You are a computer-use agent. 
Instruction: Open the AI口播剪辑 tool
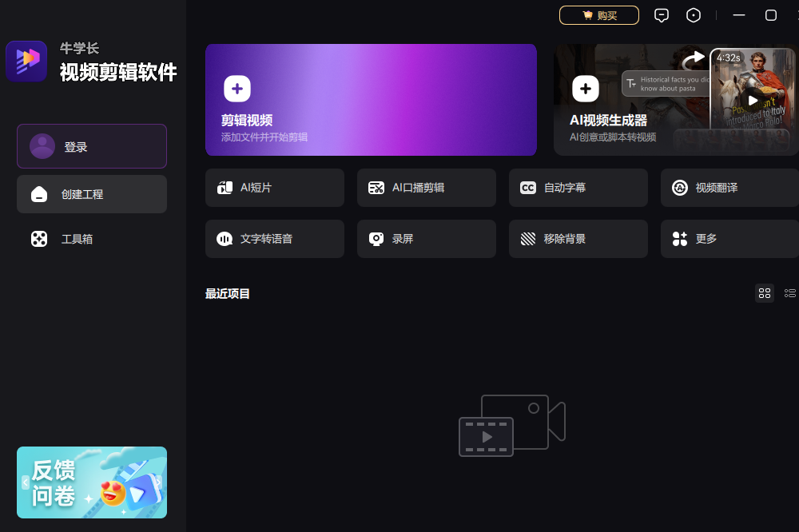pos(426,188)
